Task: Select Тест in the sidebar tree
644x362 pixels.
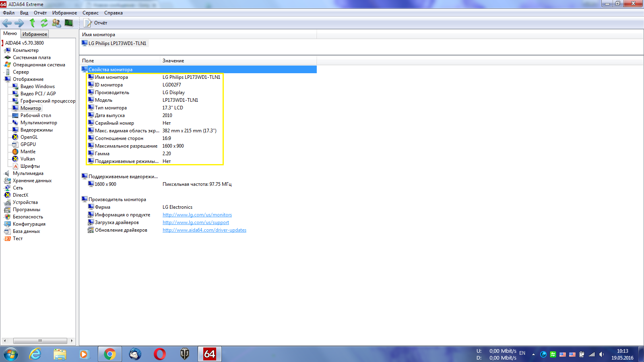Action: click(18, 239)
